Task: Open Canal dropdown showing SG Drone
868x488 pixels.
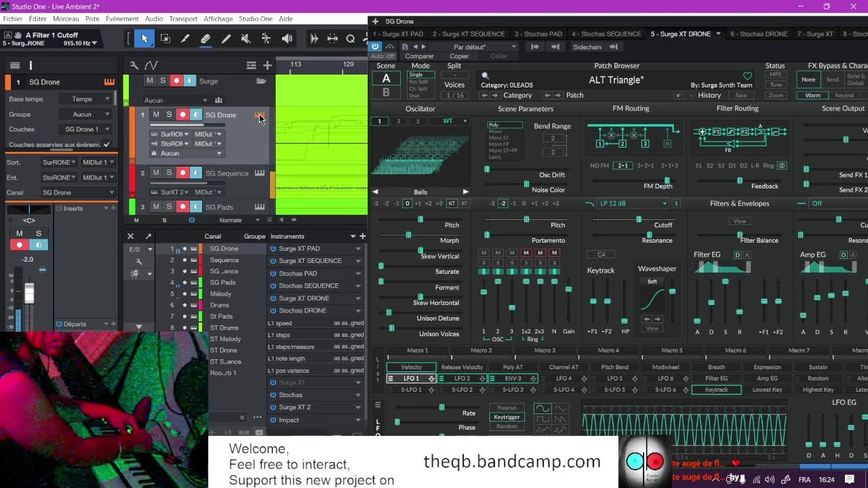Action: [77, 192]
